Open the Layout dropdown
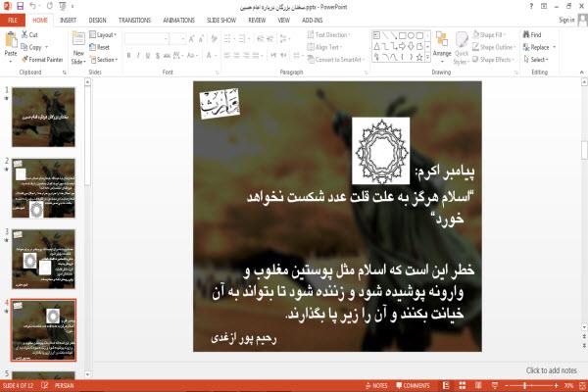The height and width of the screenshot is (392, 588). 103,34
